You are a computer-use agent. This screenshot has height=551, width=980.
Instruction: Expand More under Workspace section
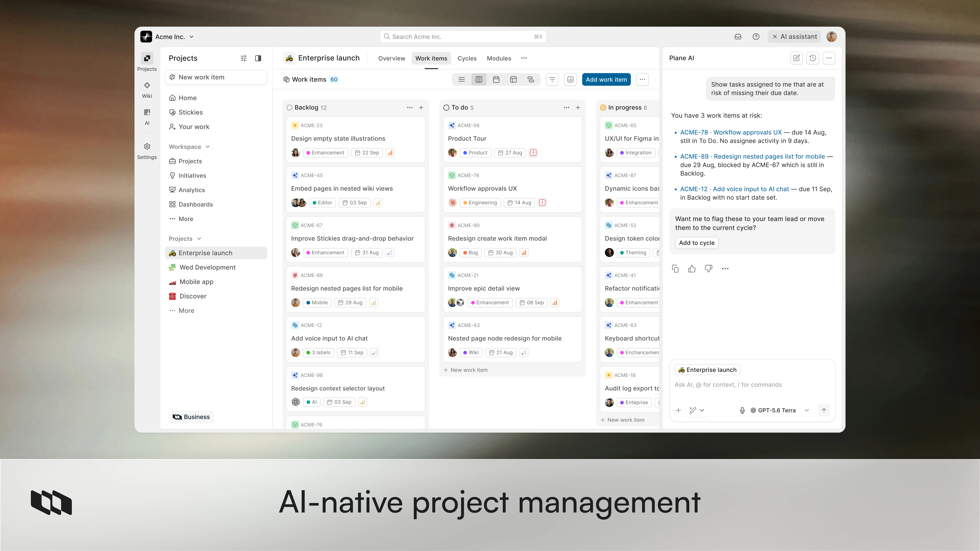pyautogui.click(x=181, y=219)
